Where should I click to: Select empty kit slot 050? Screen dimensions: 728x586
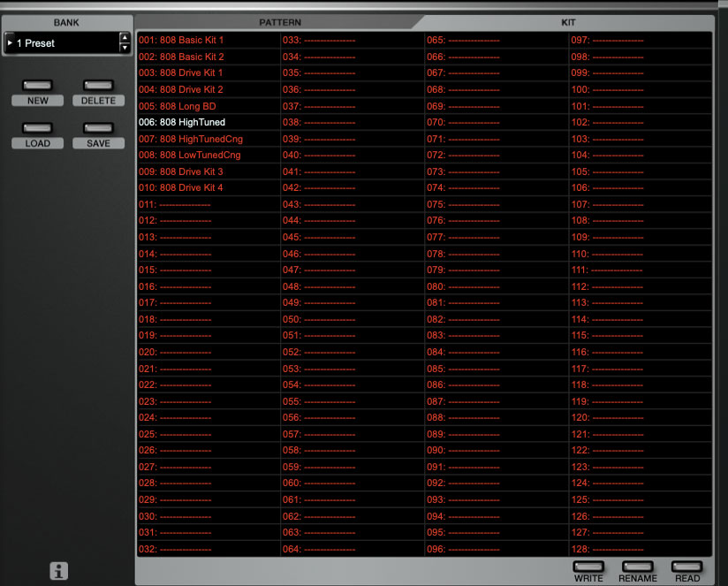point(353,319)
